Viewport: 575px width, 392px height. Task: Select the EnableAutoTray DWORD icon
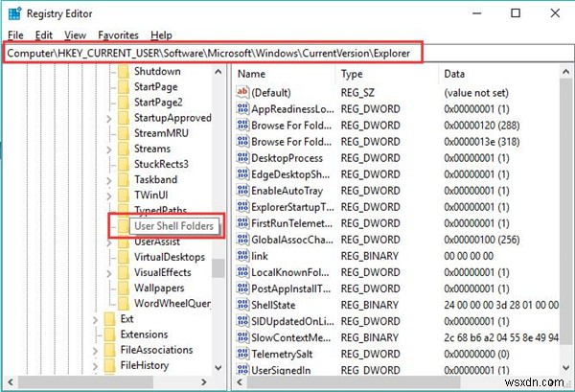[242, 191]
